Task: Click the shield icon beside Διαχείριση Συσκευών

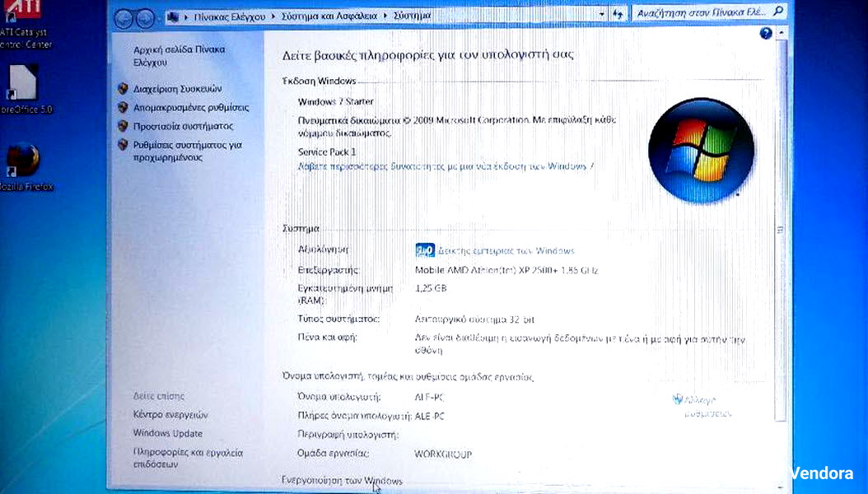Action: 123,89
